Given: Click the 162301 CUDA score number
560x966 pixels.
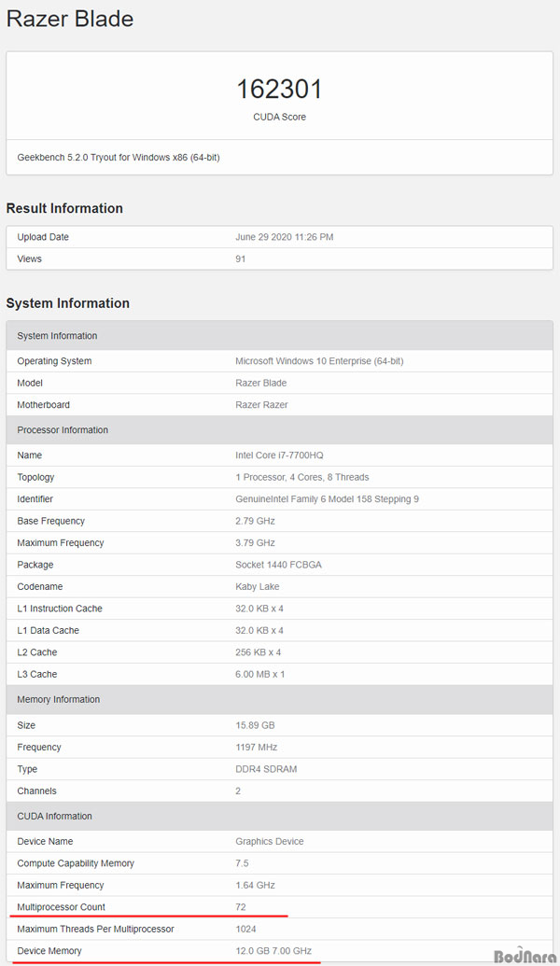Looking at the screenshot, I should (279, 90).
